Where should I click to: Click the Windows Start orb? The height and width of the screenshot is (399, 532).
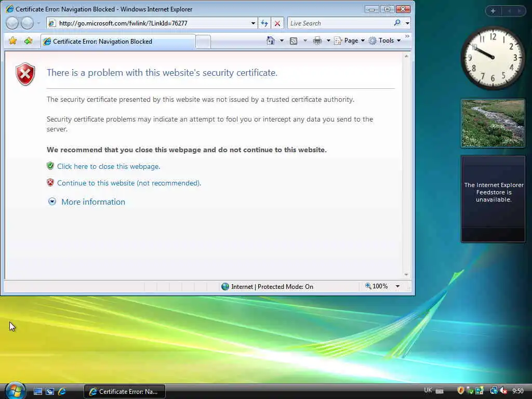click(x=15, y=391)
